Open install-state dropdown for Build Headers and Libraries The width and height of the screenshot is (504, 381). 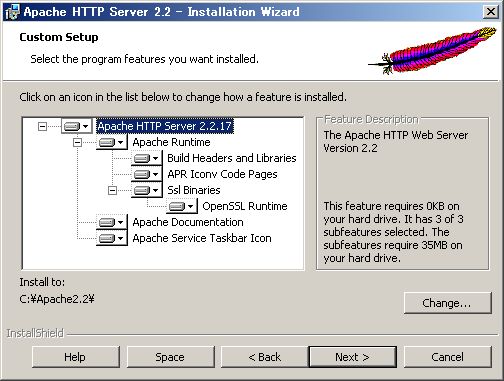click(147, 158)
